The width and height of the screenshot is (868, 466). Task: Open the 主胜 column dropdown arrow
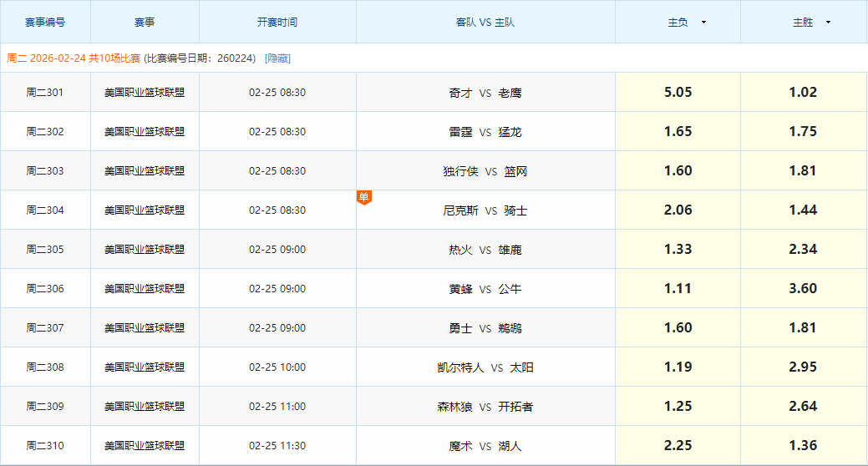(828, 23)
